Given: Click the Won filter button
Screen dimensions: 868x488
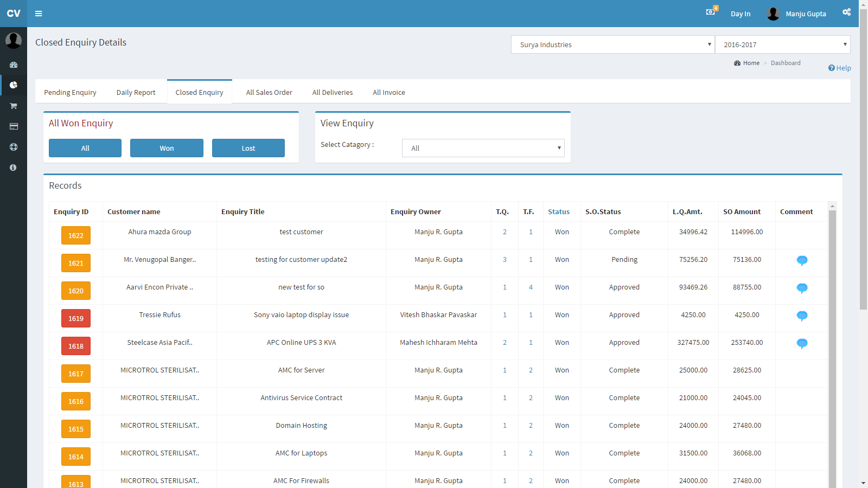Looking at the screenshot, I should coord(167,148).
